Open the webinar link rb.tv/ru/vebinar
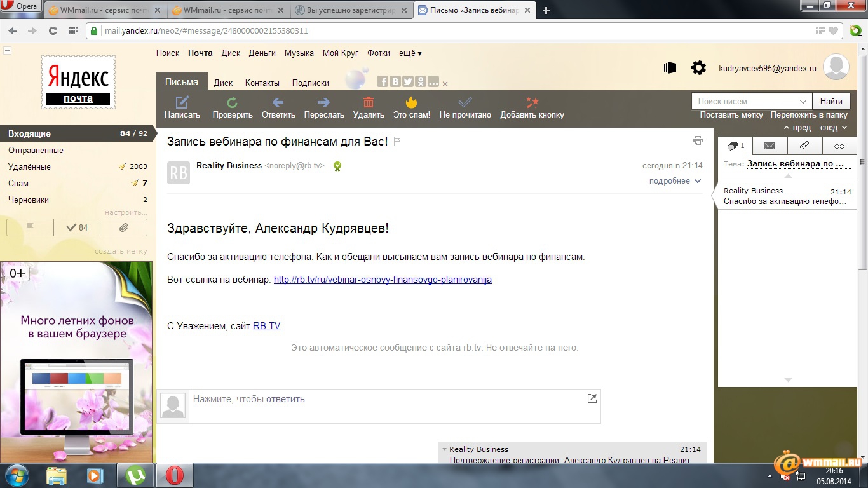 point(383,280)
